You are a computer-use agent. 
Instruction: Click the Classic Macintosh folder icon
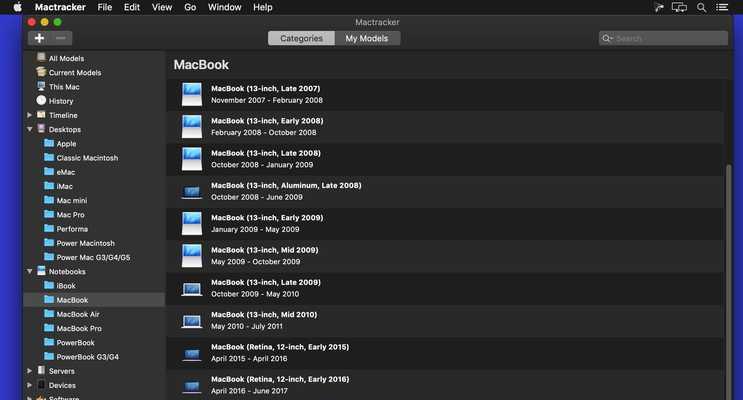pos(49,157)
